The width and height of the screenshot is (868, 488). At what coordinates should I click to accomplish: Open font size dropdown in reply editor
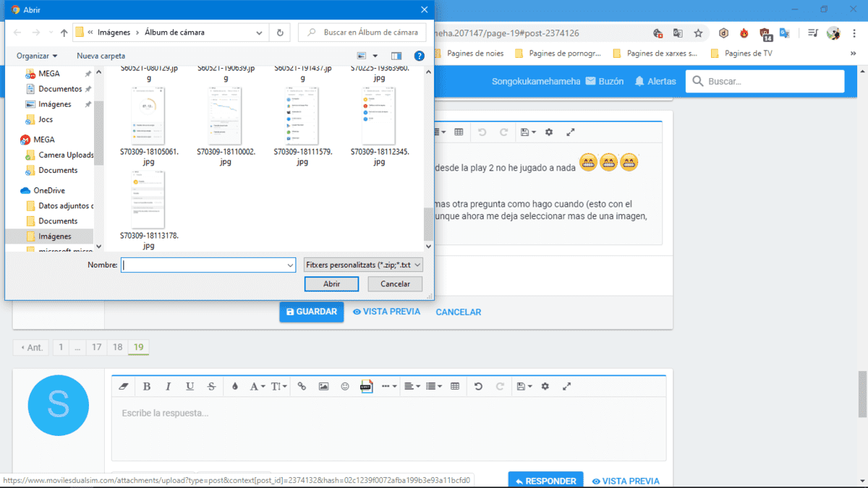tap(280, 387)
